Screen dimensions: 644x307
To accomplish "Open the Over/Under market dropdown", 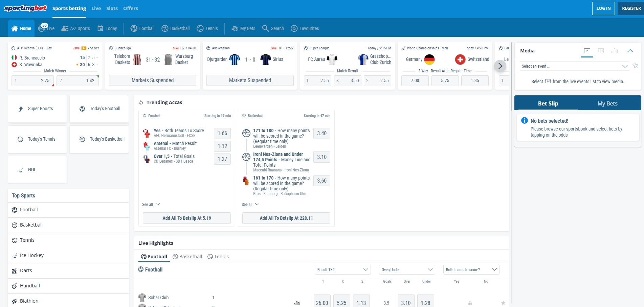I will pos(407,269).
